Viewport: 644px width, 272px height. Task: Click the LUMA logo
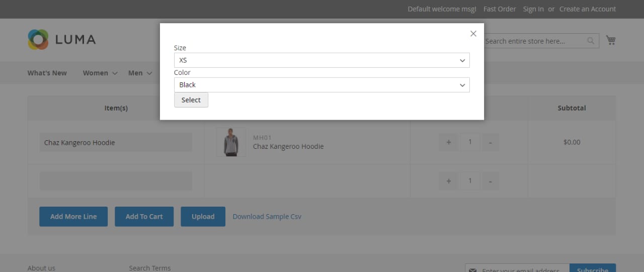pos(61,39)
